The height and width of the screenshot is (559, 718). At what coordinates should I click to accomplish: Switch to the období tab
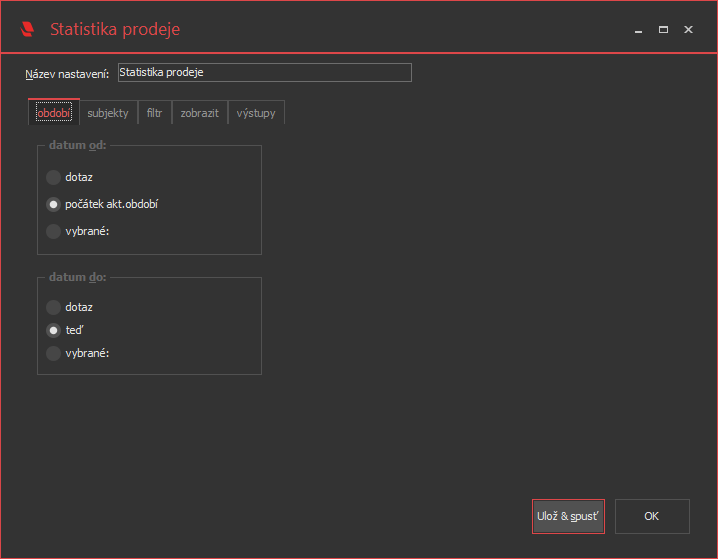pos(54,113)
